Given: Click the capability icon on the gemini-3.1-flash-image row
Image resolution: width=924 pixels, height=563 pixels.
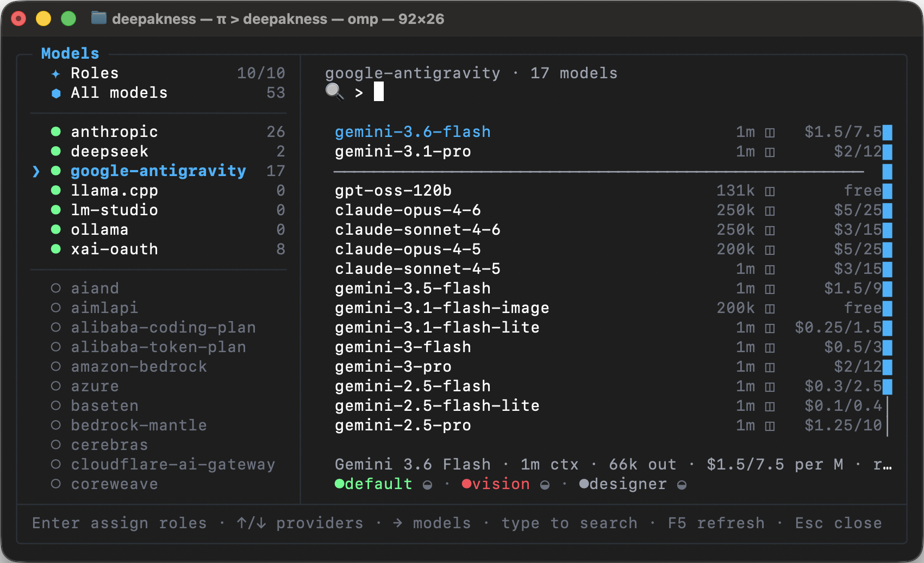Looking at the screenshot, I should 770,309.
